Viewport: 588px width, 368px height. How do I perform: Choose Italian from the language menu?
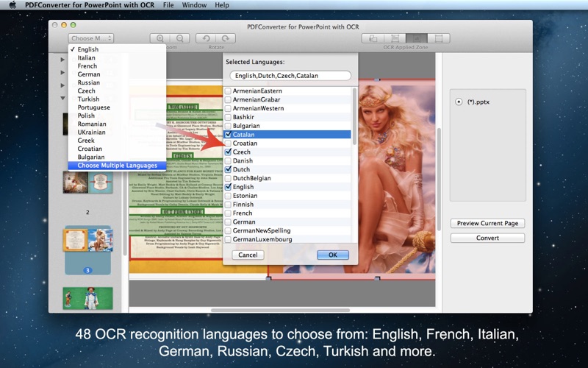point(117,58)
